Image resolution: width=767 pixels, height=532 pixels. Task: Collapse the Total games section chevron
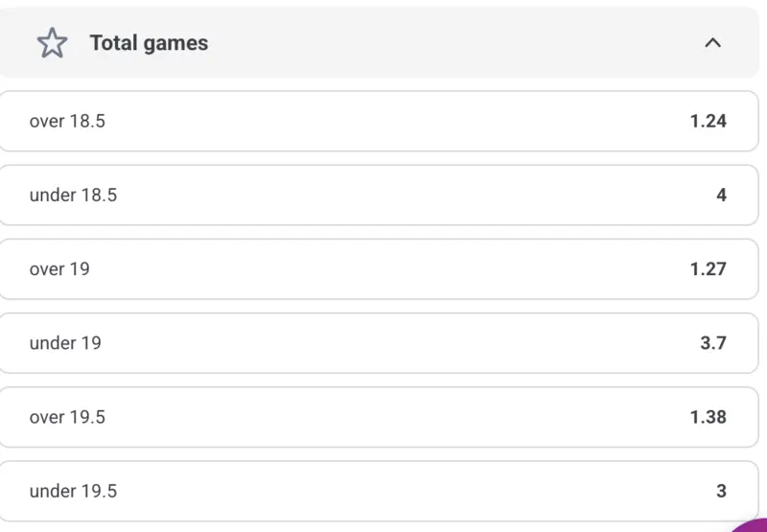(x=712, y=43)
